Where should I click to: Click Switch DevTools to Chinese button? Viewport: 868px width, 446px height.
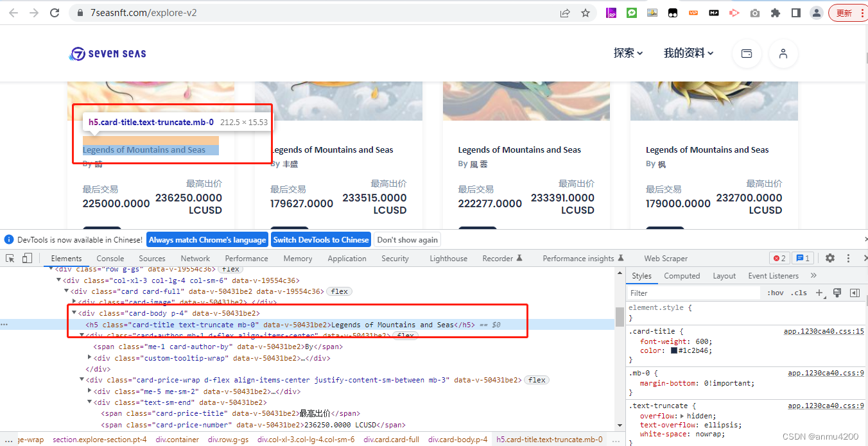point(321,239)
